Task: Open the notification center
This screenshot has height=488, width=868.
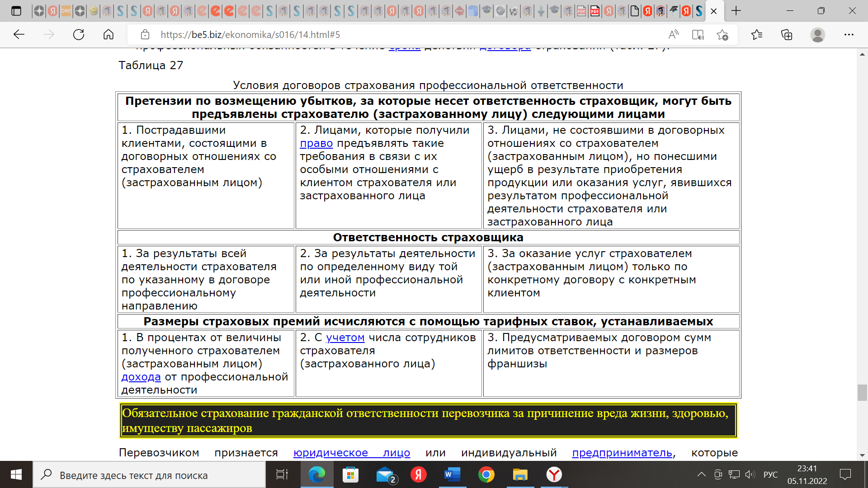Action: click(x=845, y=474)
